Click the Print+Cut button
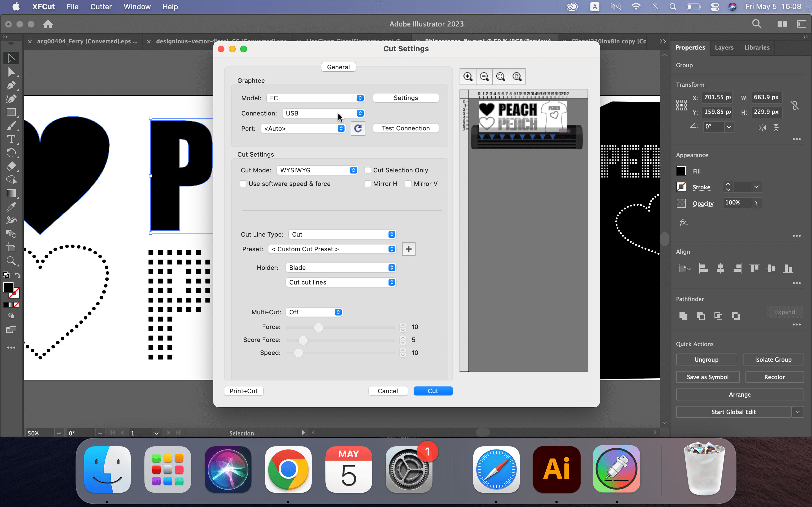Viewport: 812px width, 507px height. (x=243, y=391)
